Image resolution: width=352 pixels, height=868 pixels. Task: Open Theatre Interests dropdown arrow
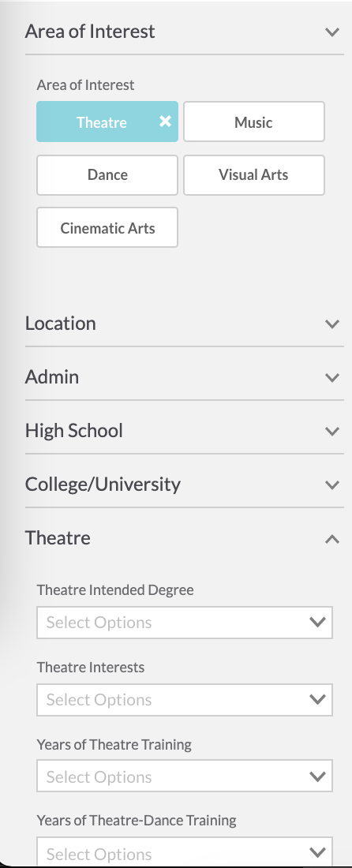318,700
